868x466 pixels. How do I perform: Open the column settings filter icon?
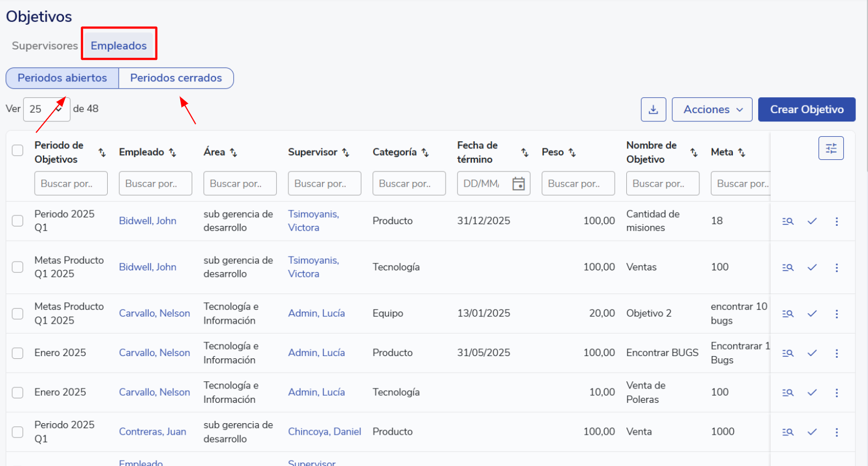coord(831,148)
